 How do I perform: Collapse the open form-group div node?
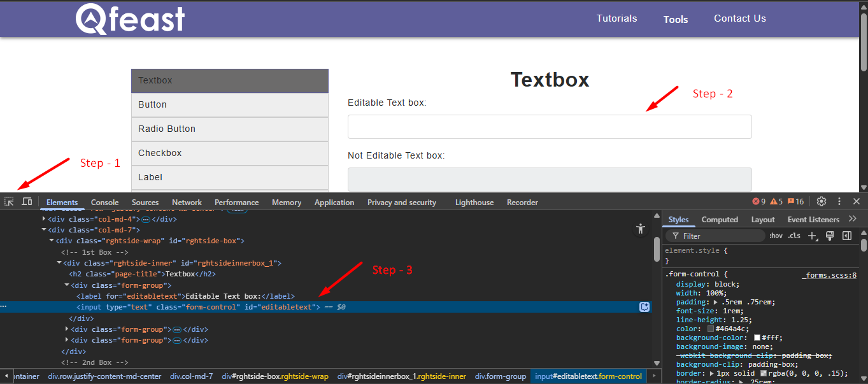(x=67, y=285)
